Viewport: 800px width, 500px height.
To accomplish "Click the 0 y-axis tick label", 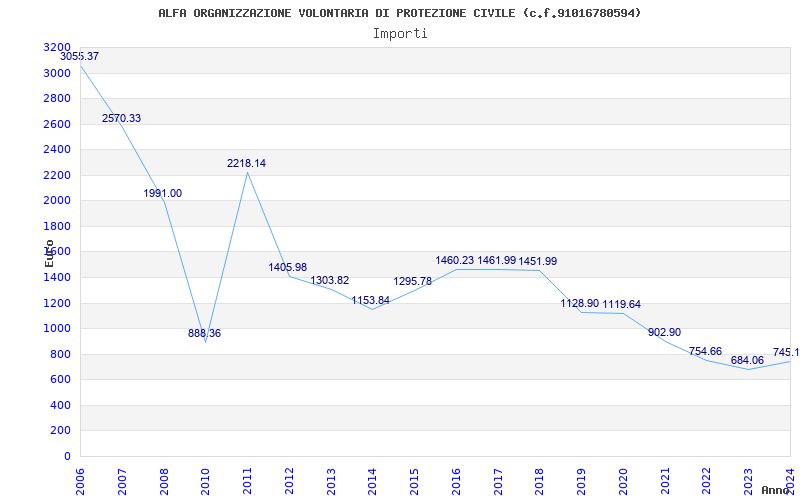I will [67, 456].
